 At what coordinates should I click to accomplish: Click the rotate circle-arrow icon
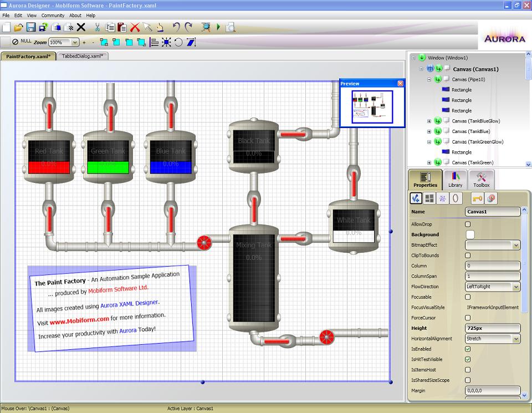[178, 42]
